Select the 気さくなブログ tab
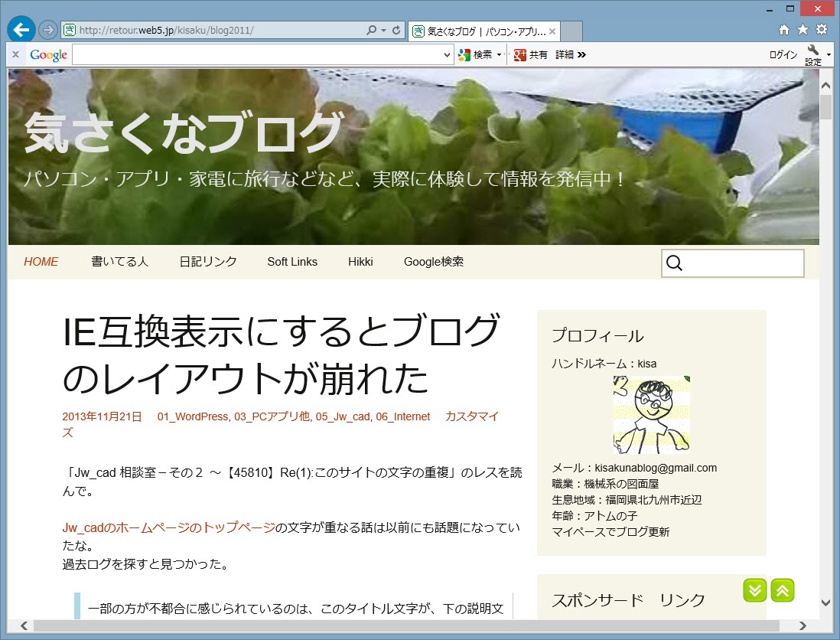The image size is (840, 640). (x=483, y=31)
